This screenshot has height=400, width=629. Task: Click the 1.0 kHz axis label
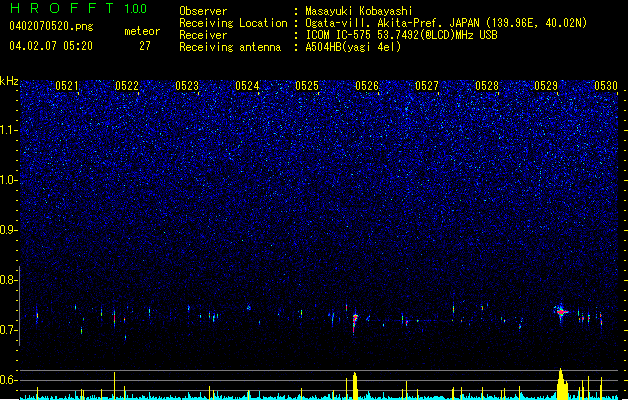(9, 180)
